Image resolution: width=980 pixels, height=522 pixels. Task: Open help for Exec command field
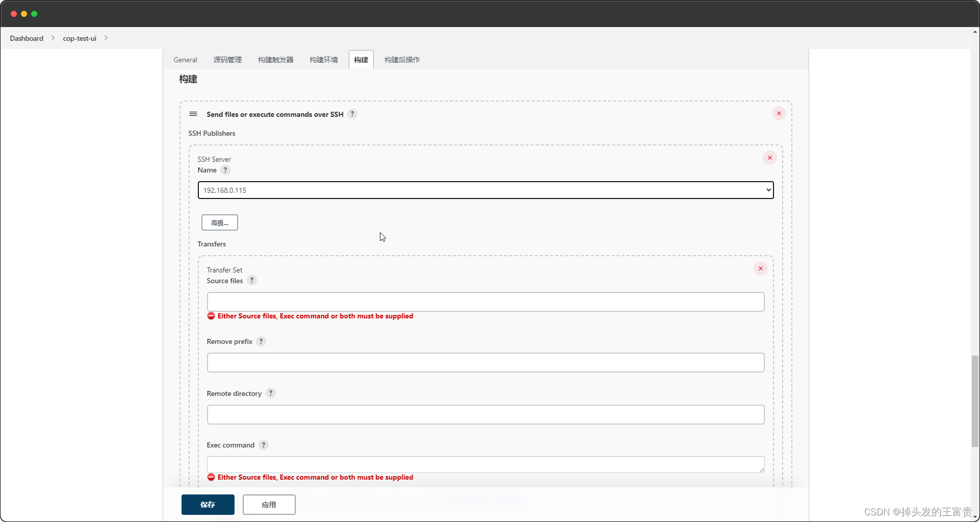pyautogui.click(x=264, y=444)
